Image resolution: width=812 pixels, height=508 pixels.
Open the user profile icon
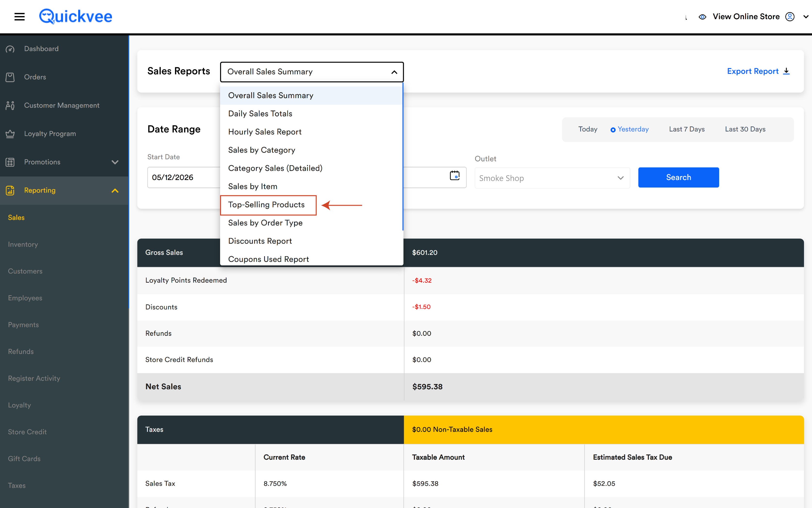click(790, 16)
